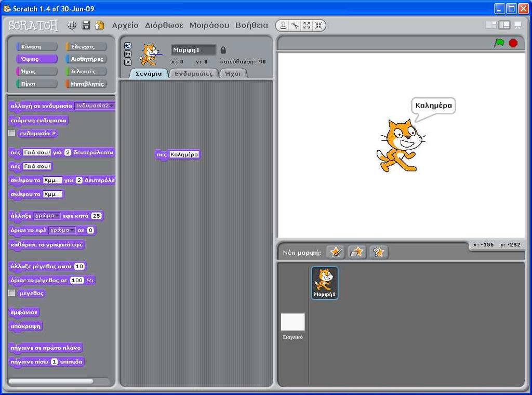Choose new sprite from file
532x395 pixels.
(x=357, y=252)
